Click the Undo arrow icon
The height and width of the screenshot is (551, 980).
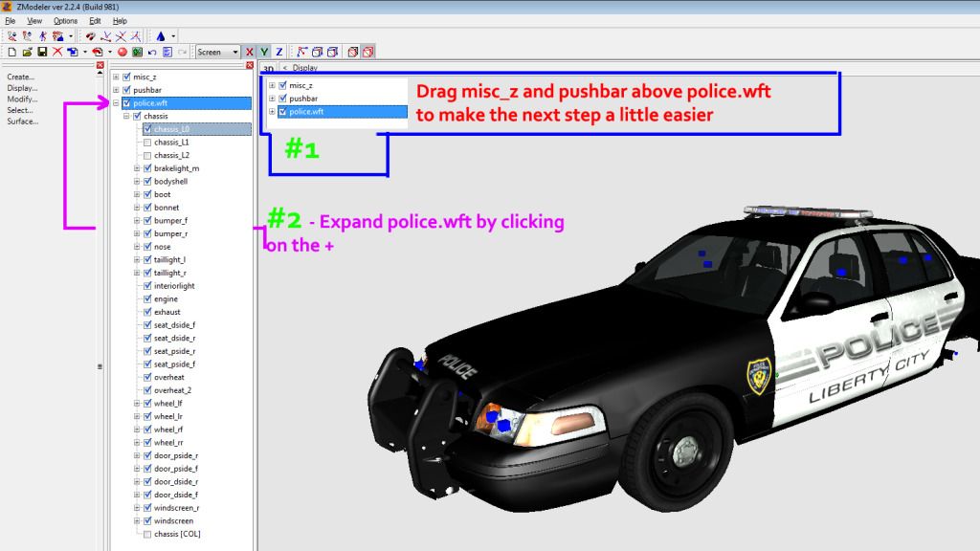pos(152,52)
